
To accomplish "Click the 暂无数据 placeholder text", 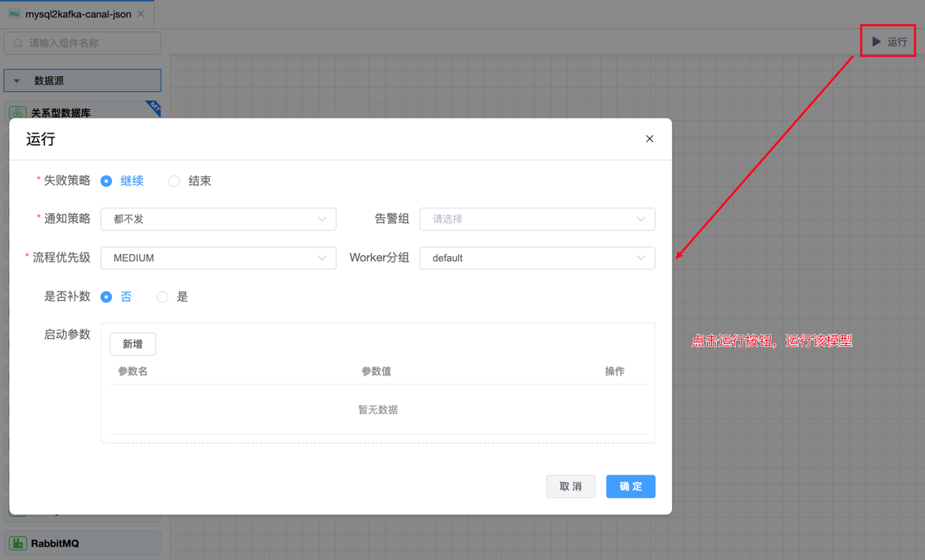I will click(378, 410).
